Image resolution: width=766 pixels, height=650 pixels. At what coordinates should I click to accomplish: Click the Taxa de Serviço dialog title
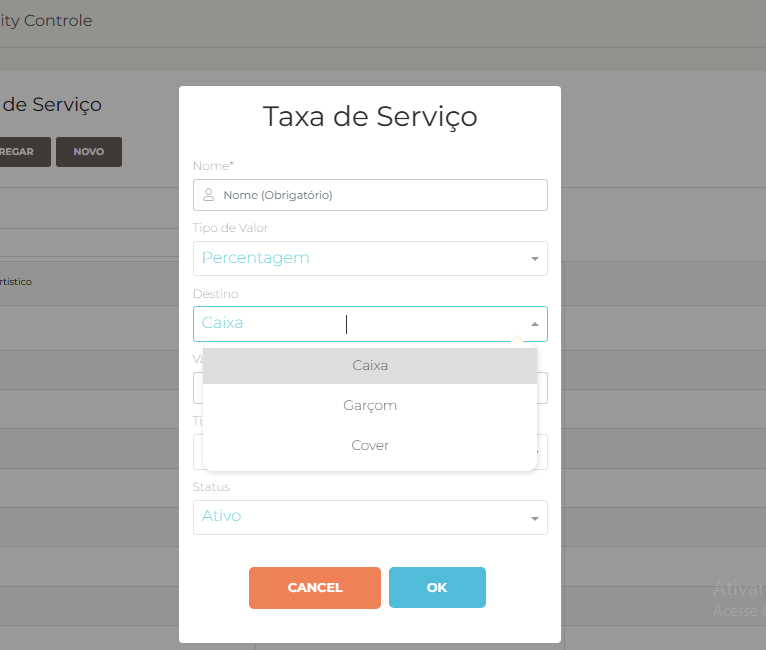(370, 117)
